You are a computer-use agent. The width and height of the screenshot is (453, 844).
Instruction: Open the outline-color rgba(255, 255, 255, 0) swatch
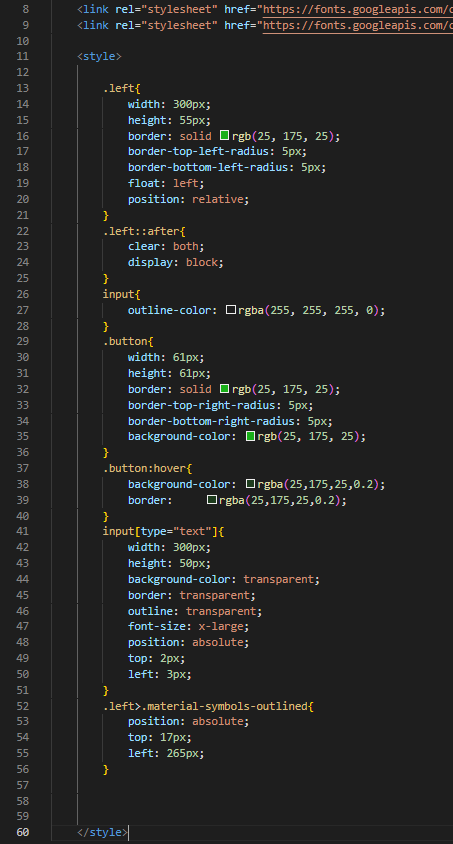tap(231, 310)
